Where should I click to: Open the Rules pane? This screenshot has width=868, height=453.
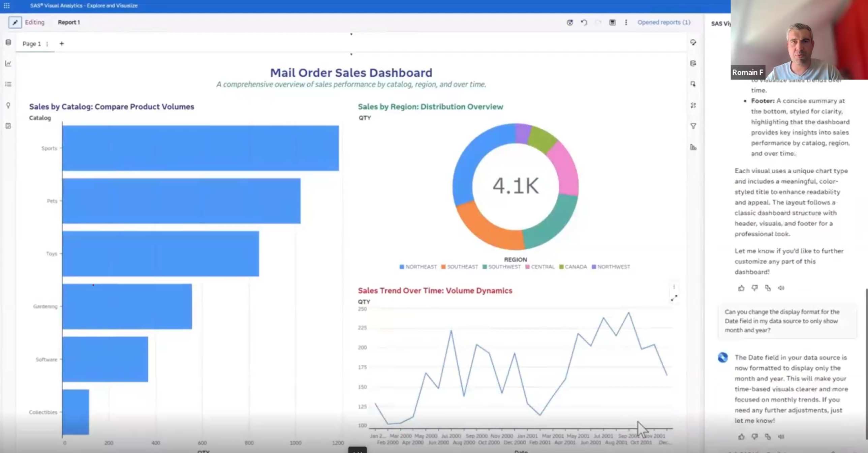tap(693, 105)
